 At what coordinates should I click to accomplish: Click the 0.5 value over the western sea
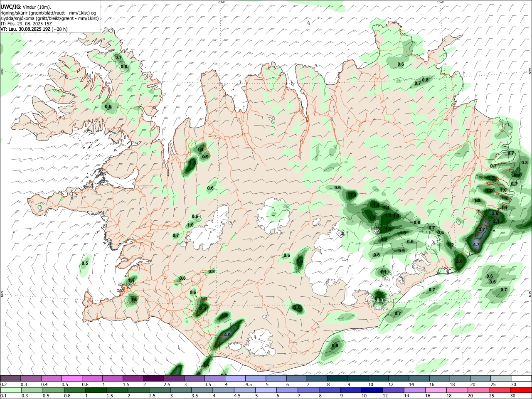[x=85, y=263]
